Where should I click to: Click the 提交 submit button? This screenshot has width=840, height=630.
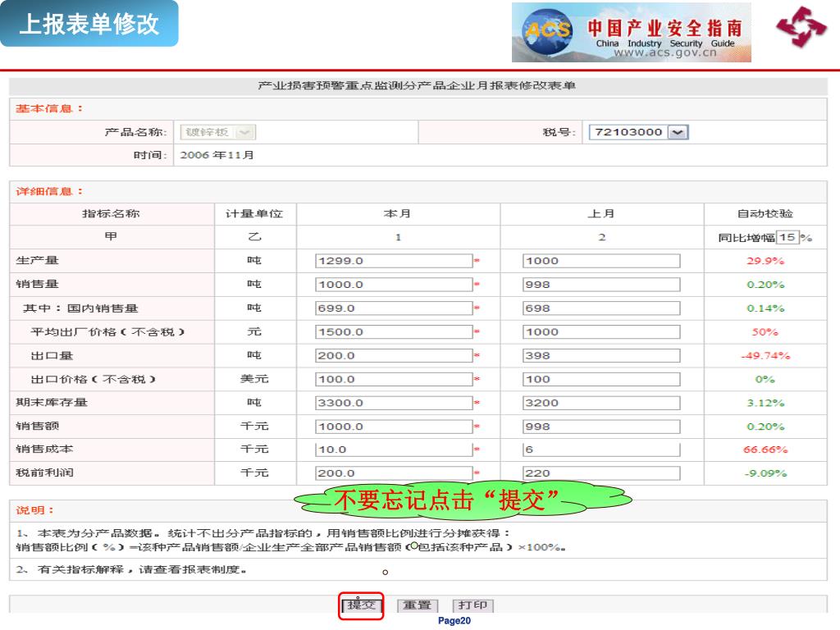(x=361, y=605)
